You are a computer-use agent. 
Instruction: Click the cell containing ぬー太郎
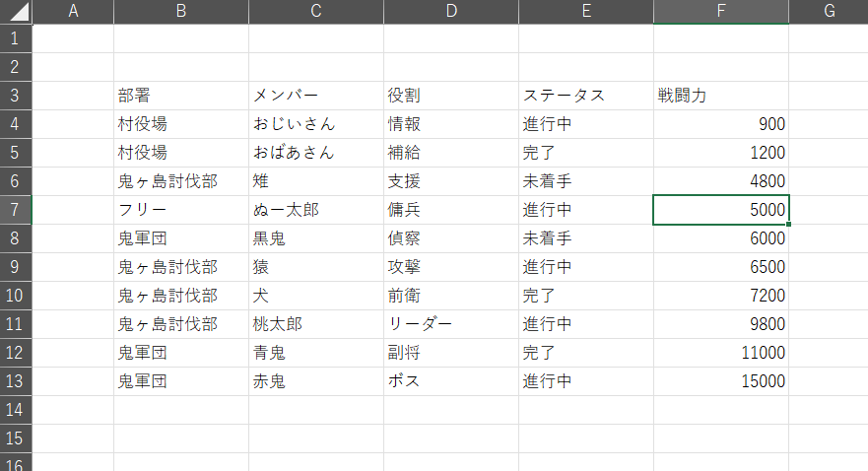316,210
